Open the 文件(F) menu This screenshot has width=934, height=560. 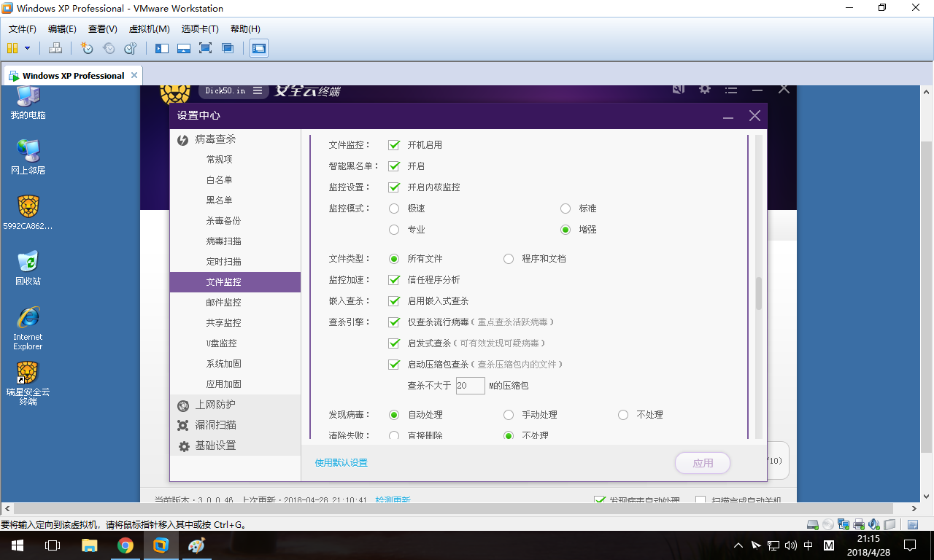[x=23, y=29]
